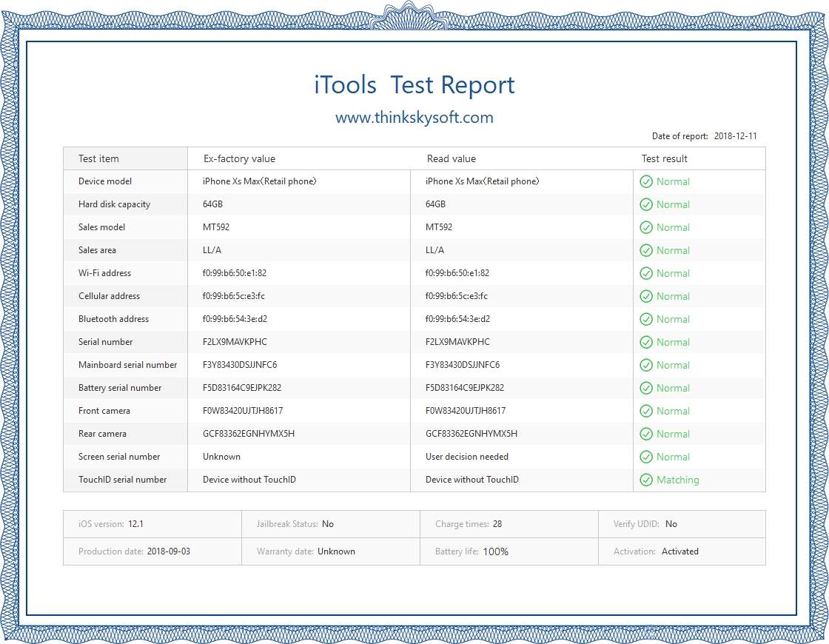Click the 'User decision needed' read value
829x644 pixels.
pos(466,457)
